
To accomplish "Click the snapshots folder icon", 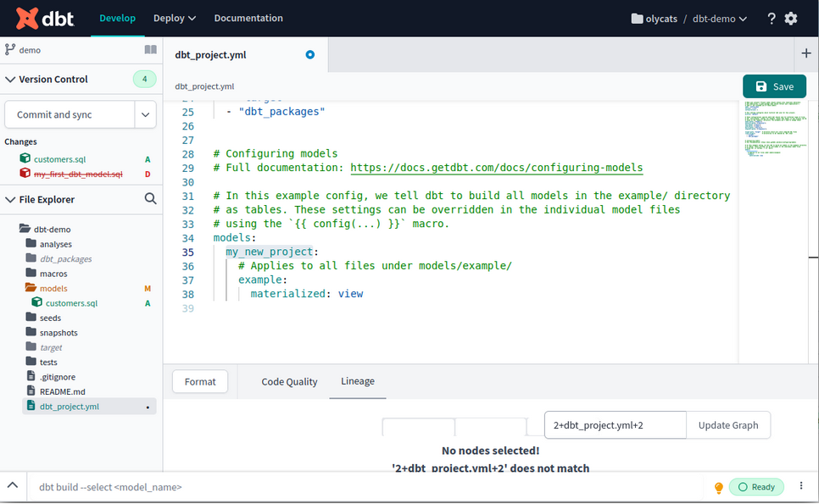I will point(31,332).
